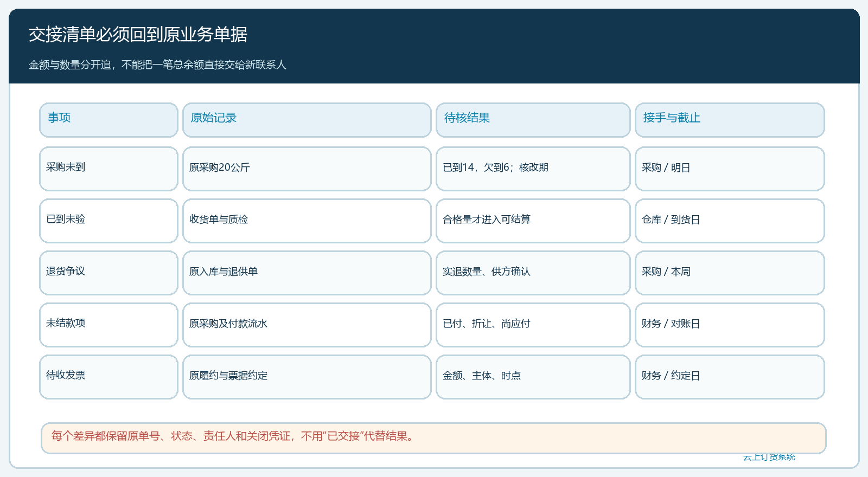Click the cell 已付、折让、尚应付
This screenshot has width=868, height=477.
(533, 325)
